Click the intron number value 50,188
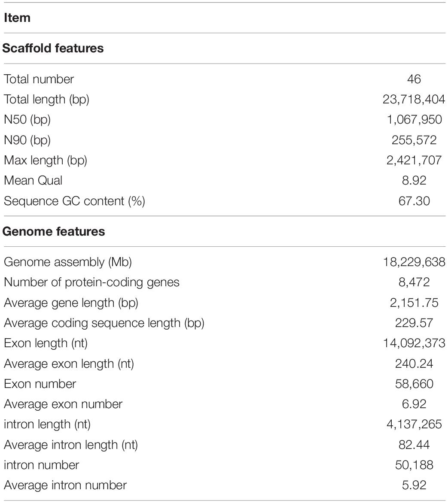Image resolution: width=448 pixels, height=503 pixels. [414, 465]
